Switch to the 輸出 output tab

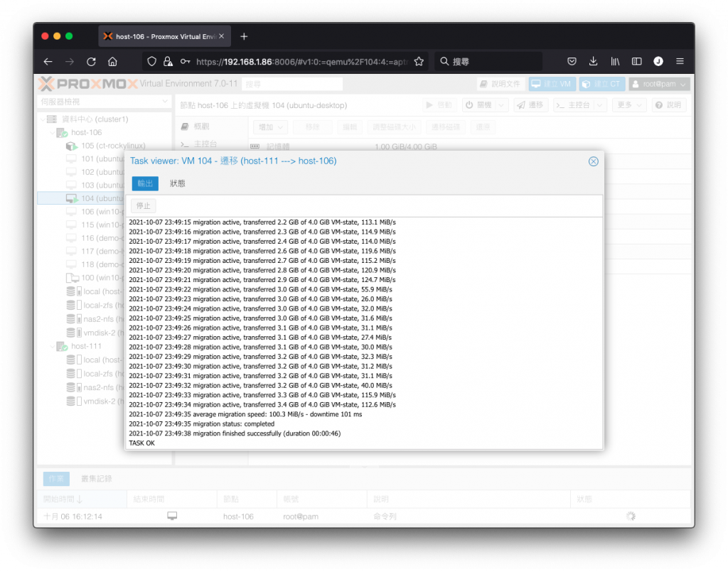click(145, 184)
